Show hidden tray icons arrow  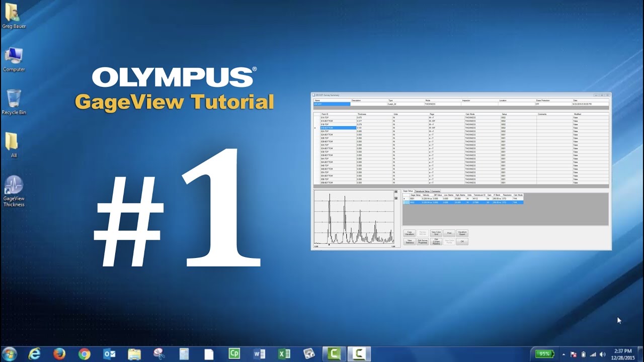[564, 354]
